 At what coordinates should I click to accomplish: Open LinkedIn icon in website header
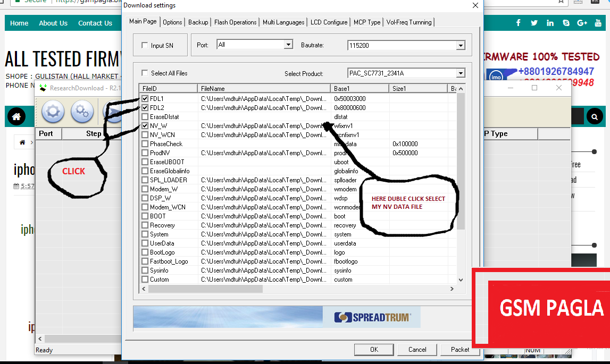coord(550,23)
